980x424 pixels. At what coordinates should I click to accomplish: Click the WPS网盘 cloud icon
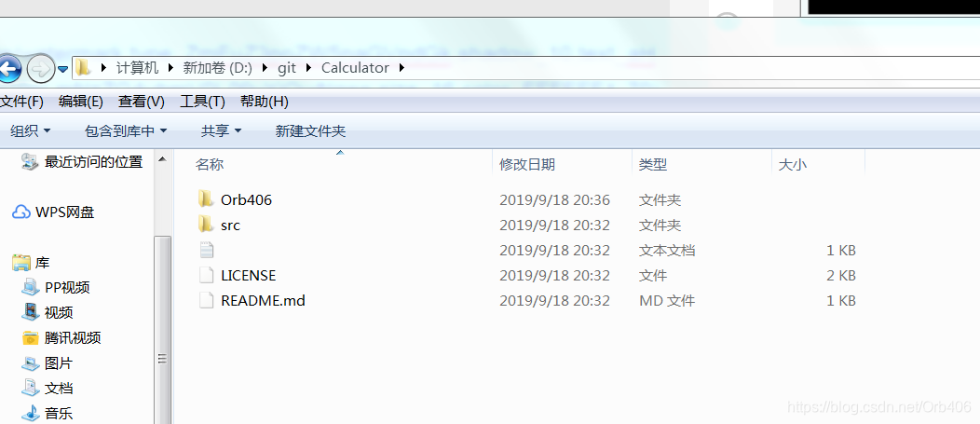(x=21, y=212)
